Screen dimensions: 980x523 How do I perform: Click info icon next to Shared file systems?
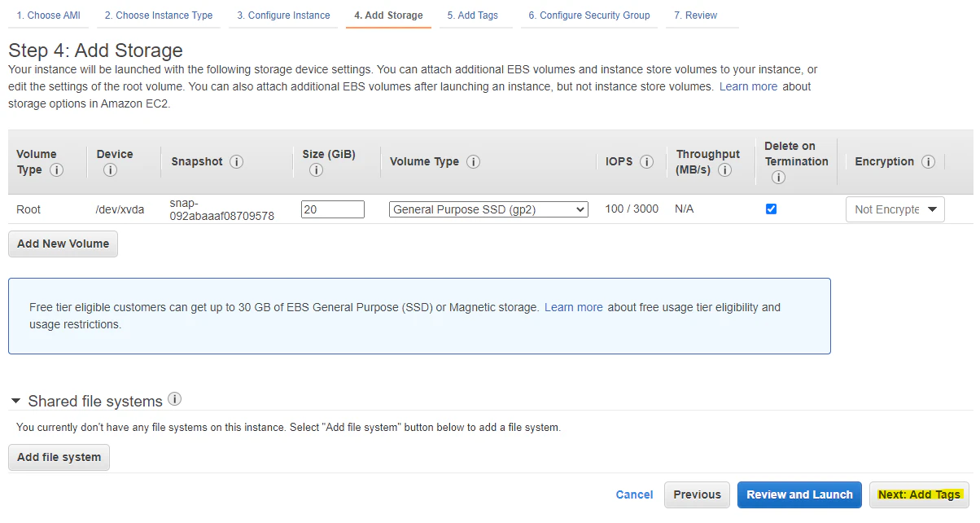[174, 399]
